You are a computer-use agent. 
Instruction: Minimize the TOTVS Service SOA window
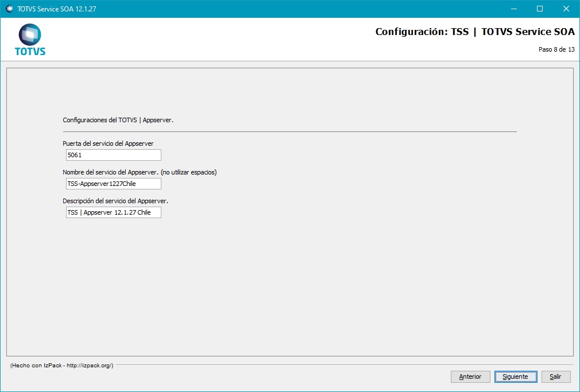(514, 9)
